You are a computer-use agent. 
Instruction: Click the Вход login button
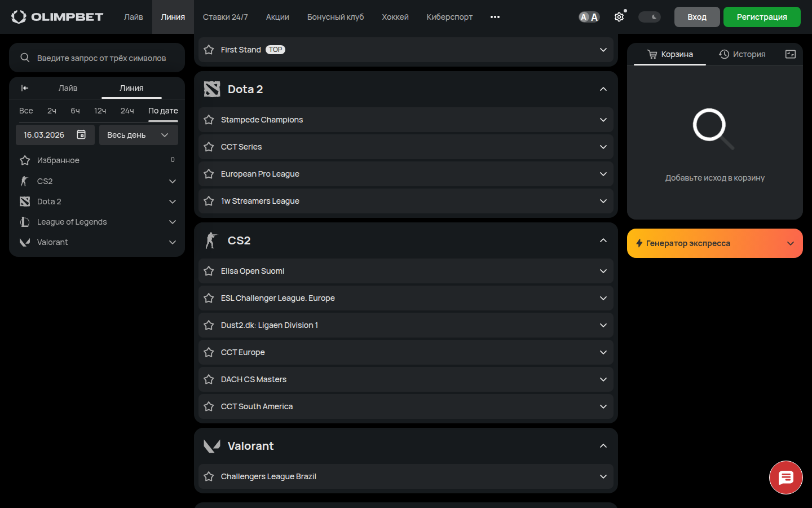tap(697, 17)
